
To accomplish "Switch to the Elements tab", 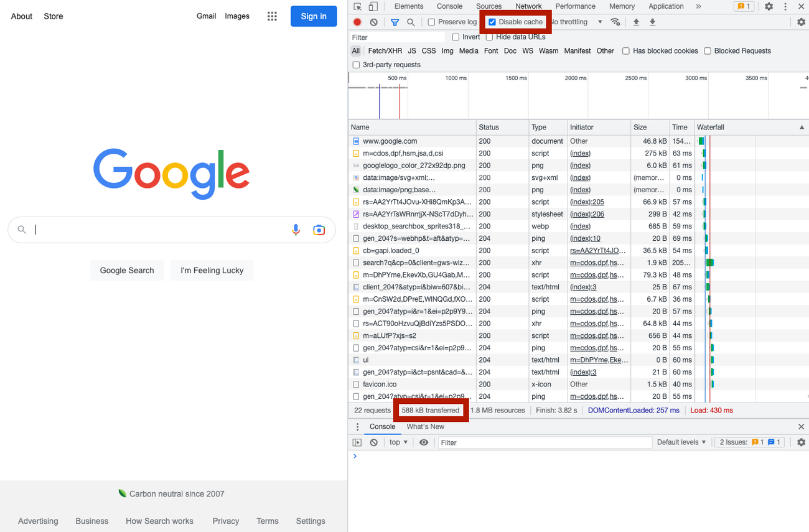I will click(x=409, y=6).
